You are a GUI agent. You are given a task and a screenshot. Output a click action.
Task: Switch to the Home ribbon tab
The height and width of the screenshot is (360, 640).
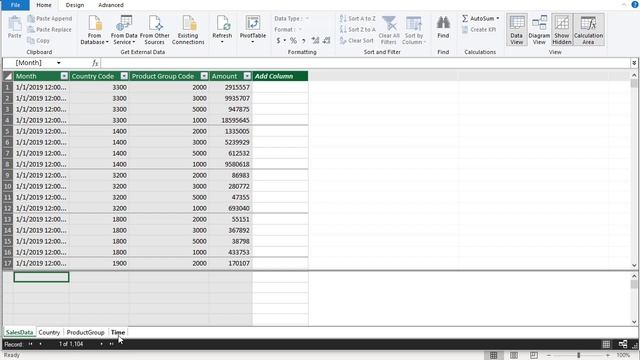coord(44,5)
